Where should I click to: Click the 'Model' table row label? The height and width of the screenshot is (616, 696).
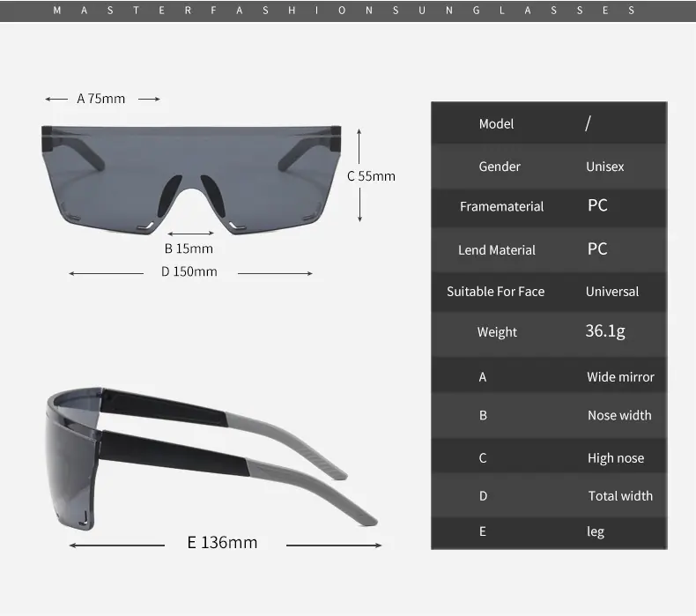point(496,124)
